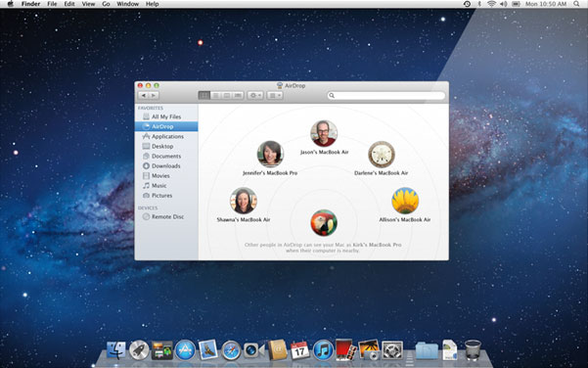Select Movies in the sidebar
Image resolution: width=588 pixels, height=368 pixels.
point(166,175)
